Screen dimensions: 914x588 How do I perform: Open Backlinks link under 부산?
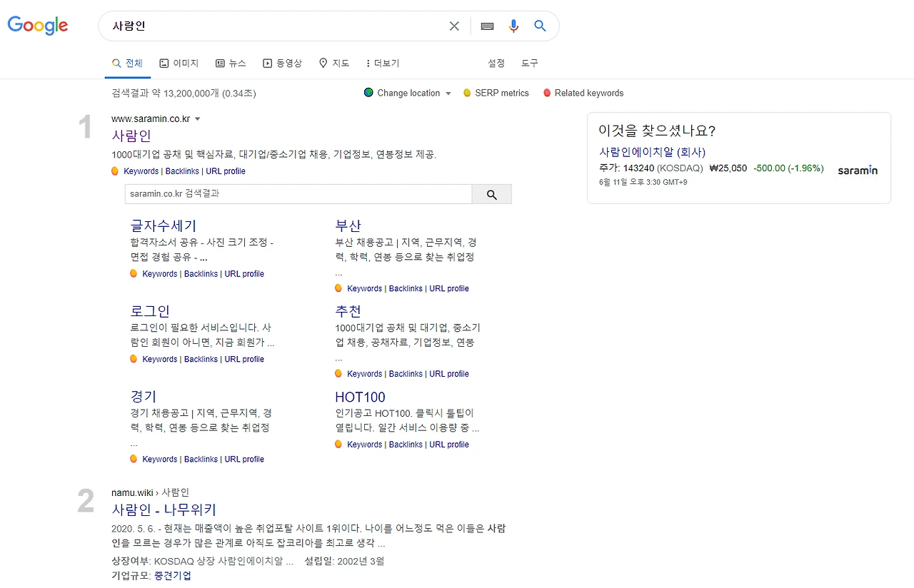click(406, 289)
